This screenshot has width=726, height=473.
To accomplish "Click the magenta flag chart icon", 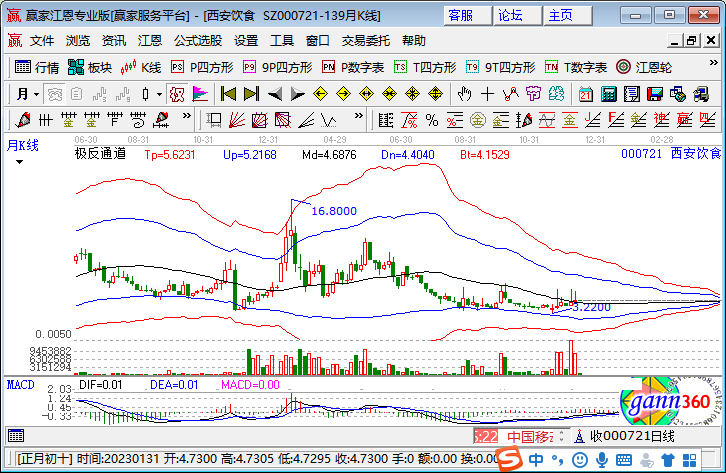I will [x=200, y=94].
